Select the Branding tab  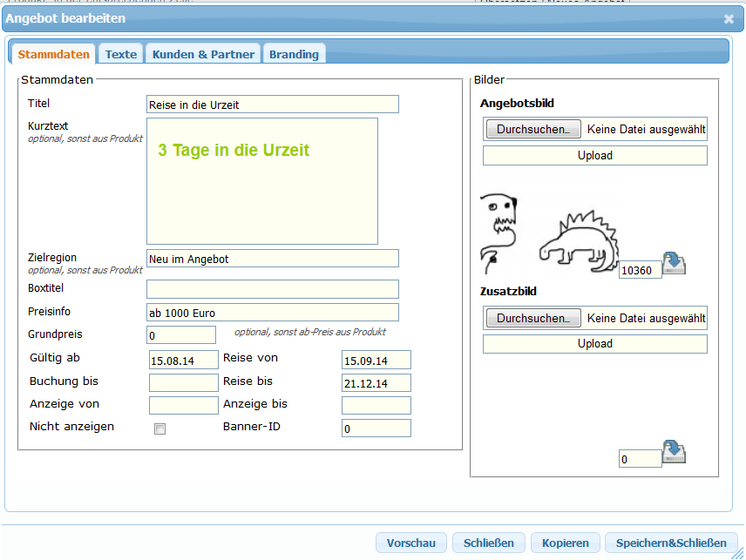coord(294,54)
